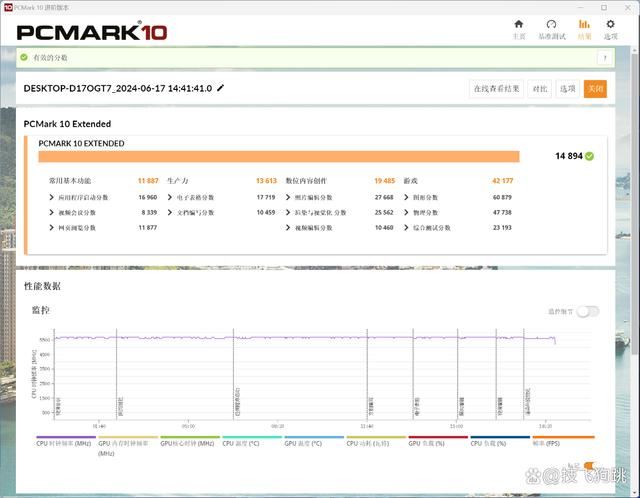
Task: Click the PCMARK 10 EXTENDED heading in score card
Action: pyautogui.click(x=81, y=143)
